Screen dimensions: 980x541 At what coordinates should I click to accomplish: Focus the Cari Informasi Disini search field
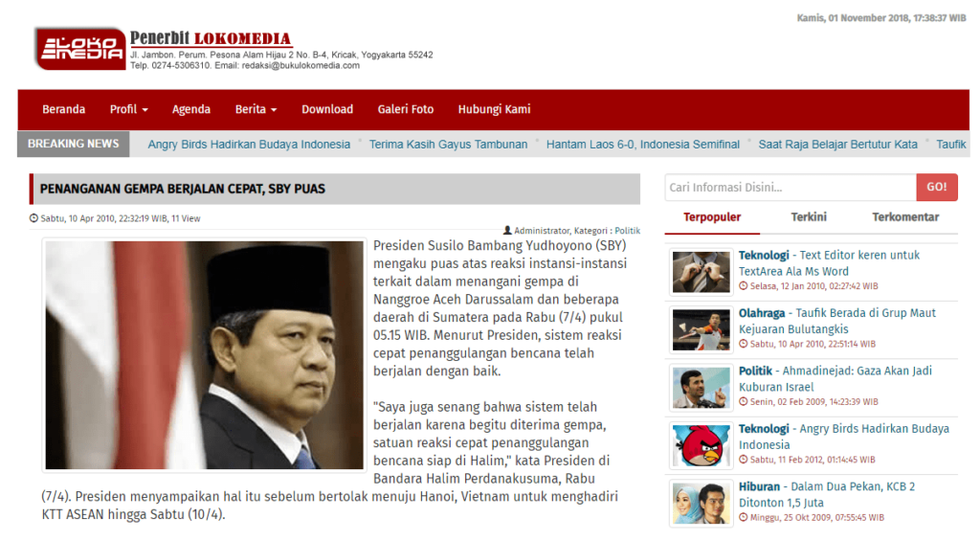pyautogui.click(x=791, y=187)
